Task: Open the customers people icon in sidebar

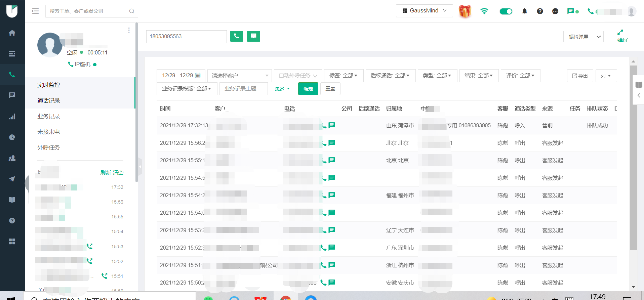Action: click(x=12, y=158)
